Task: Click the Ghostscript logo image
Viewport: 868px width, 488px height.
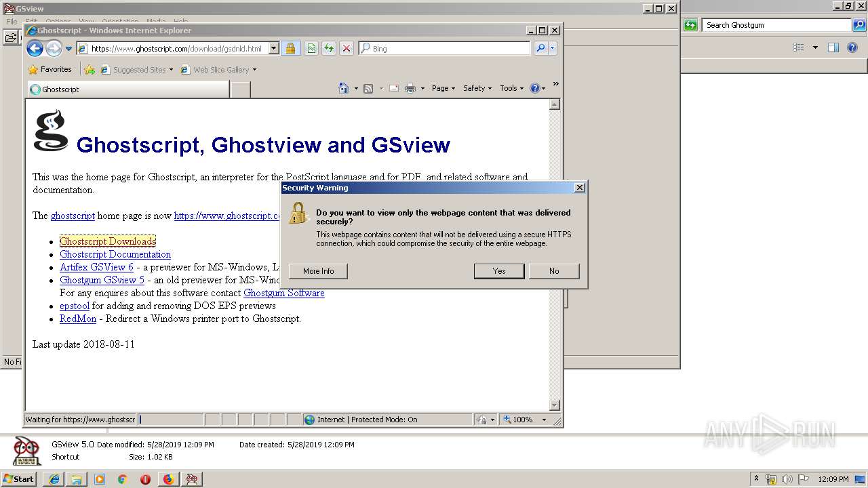Action: 51,131
